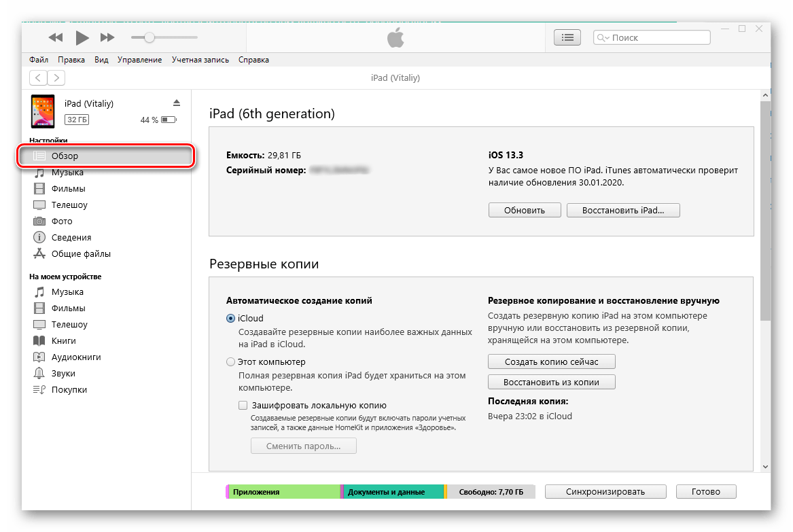The width and height of the screenshot is (793, 532).
Task: Click the iPad device thumbnail
Action: click(x=43, y=111)
